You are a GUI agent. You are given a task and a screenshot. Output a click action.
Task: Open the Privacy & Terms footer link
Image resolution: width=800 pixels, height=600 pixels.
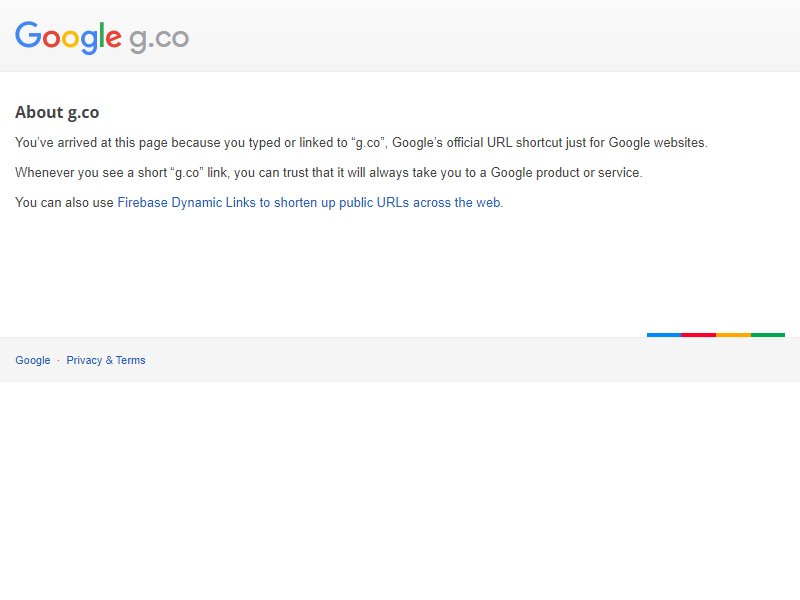(x=106, y=360)
